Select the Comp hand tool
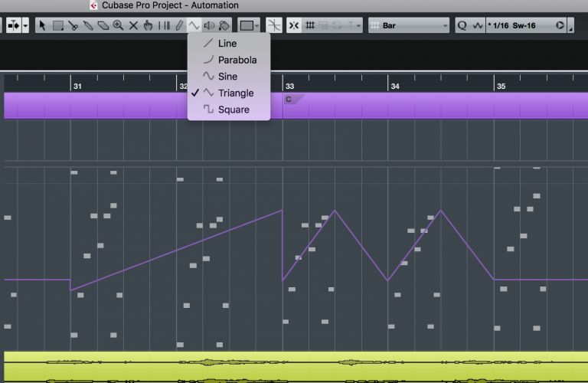Image resolution: width=588 pixels, height=383 pixels. (148, 25)
